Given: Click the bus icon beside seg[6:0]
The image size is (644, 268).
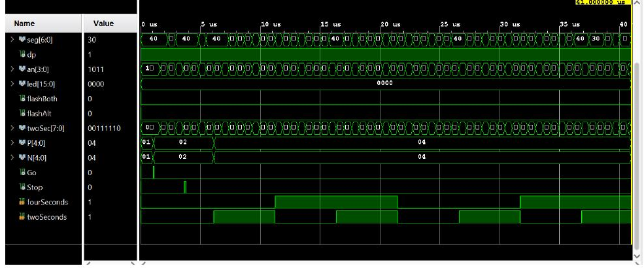Looking at the screenshot, I should click(x=22, y=40).
